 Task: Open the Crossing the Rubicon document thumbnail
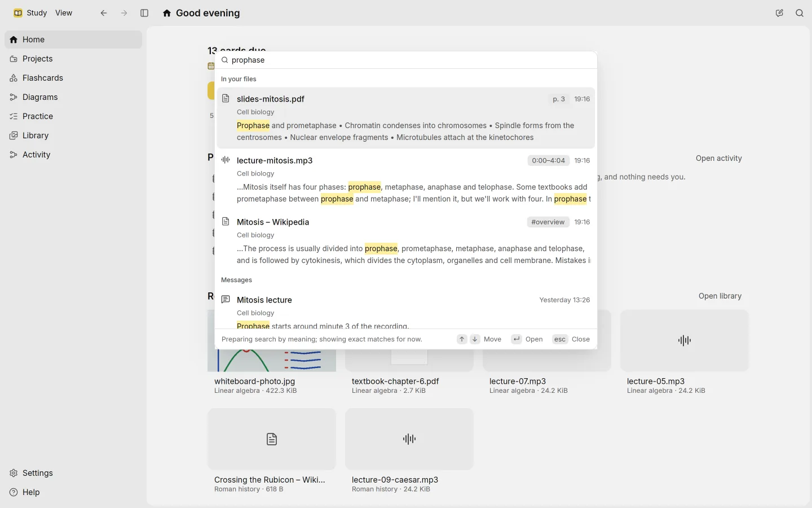click(x=272, y=439)
